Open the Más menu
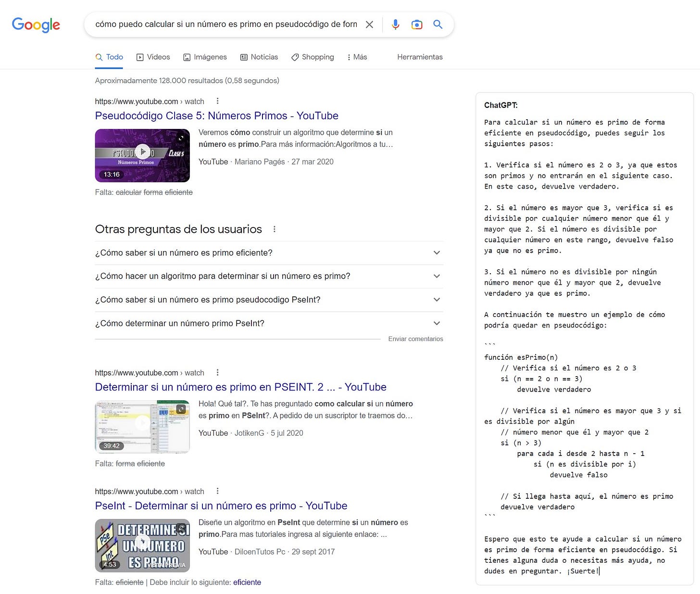 357,57
